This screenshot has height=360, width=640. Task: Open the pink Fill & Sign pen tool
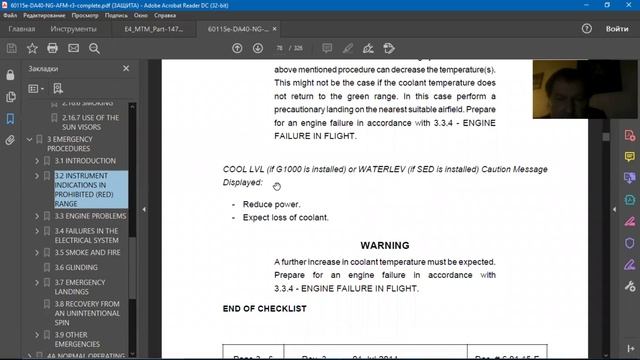(x=630, y=222)
